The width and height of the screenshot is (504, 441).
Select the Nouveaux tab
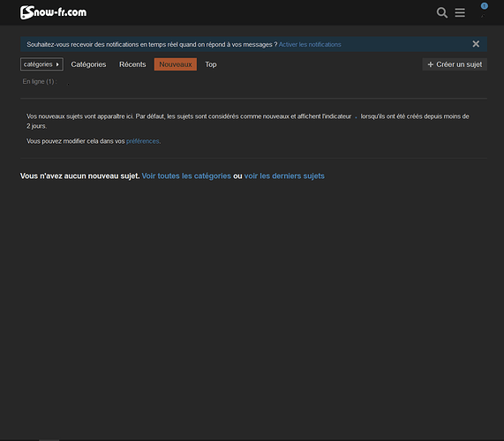click(176, 64)
